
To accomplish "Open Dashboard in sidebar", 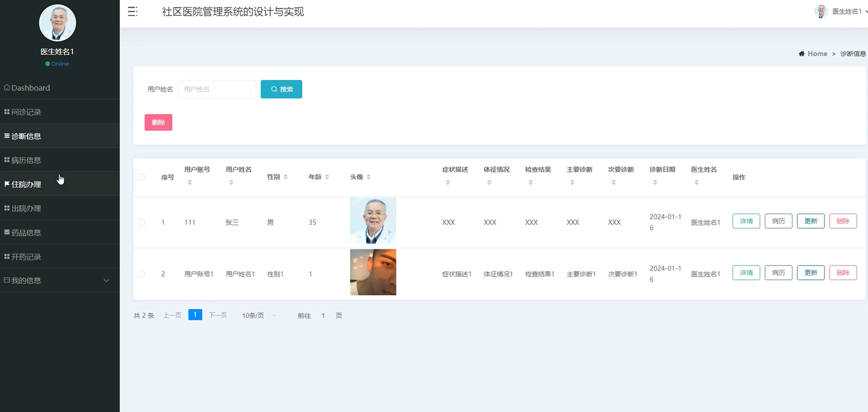I will pos(60,88).
